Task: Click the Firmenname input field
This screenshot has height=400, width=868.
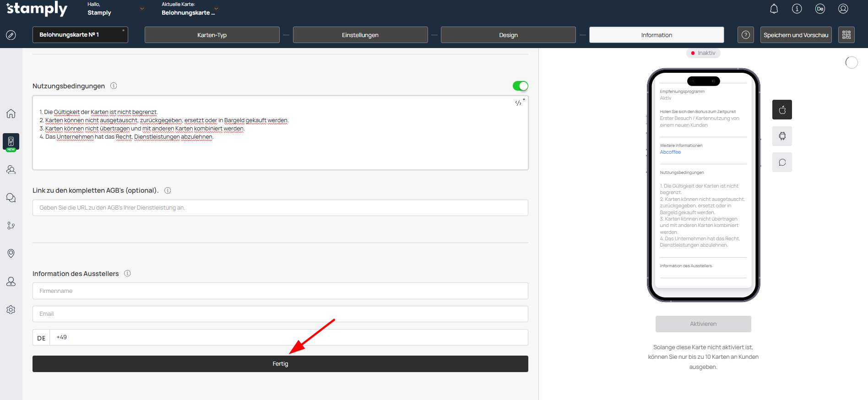Action: [x=280, y=291]
